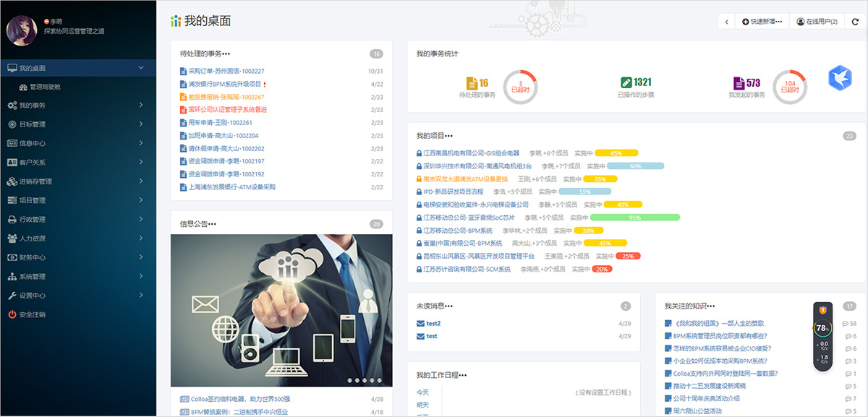The image size is (868, 417).
Task: Open the 在线用户(2) online users panel
Action: tap(799, 22)
